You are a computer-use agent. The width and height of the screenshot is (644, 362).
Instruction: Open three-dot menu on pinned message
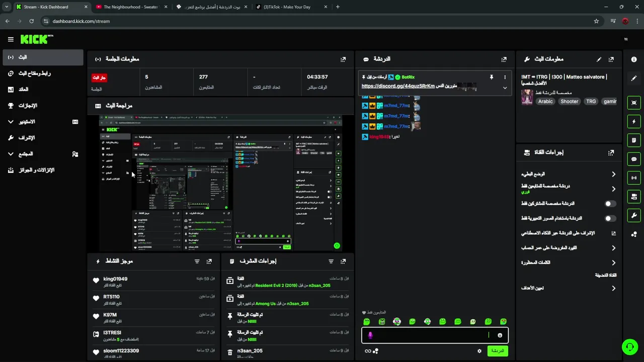point(505,77)
